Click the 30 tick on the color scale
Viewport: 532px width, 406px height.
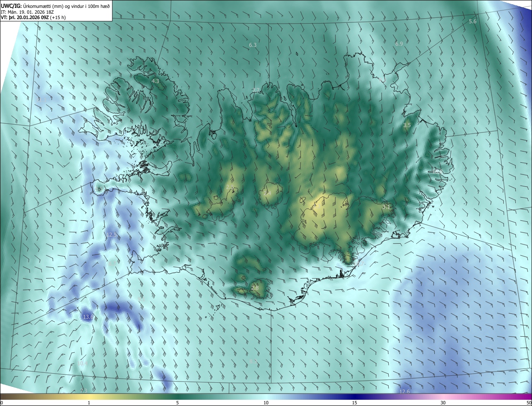pyautogui.click(x=443, y=403)
